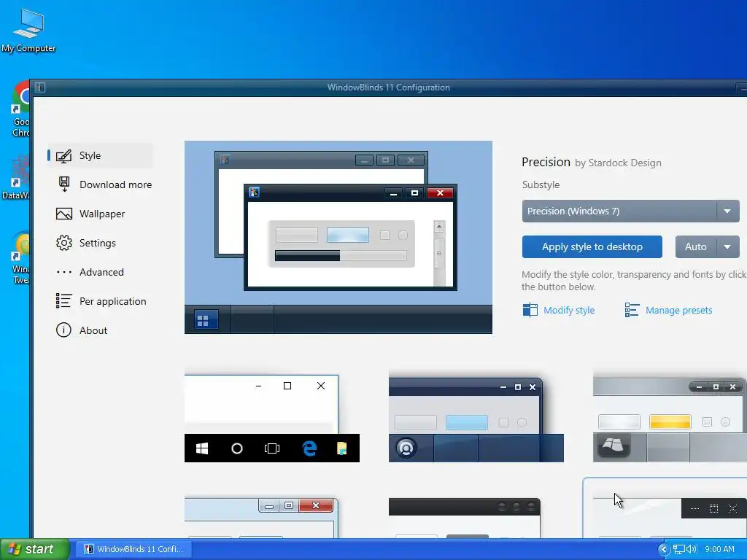
Task: Click the Apply style to desktop button
Action: 592,246
